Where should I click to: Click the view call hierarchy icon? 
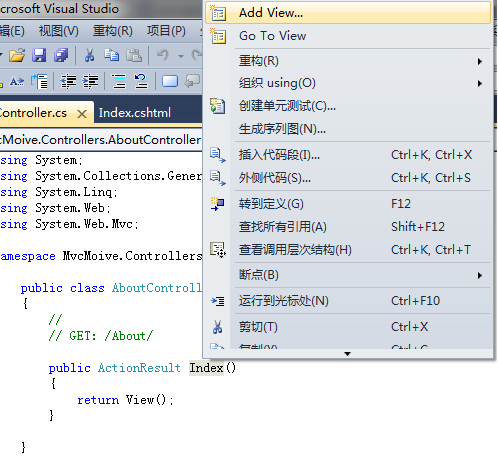(218, 250)
